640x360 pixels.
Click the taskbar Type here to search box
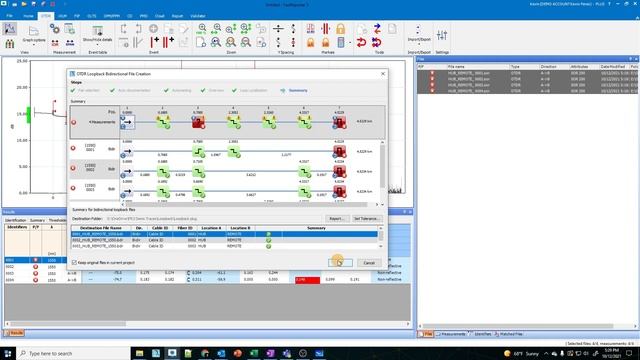(x=73, y=353)
